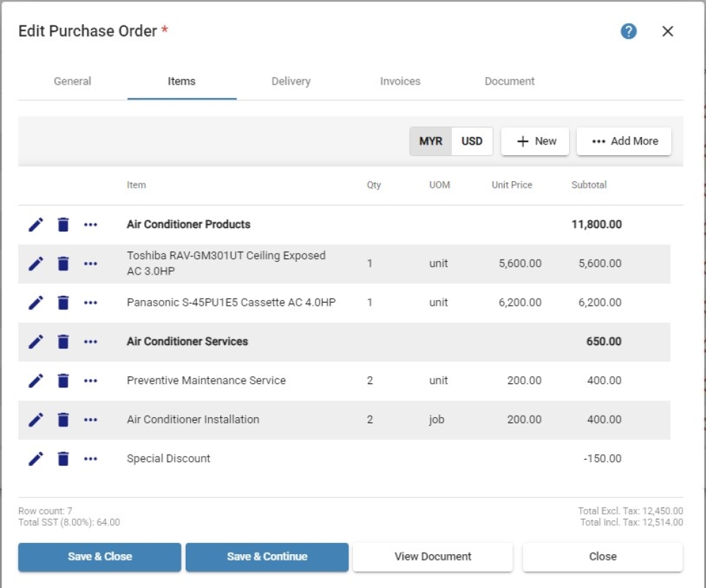
Task: Delete the Special Discount row
Action: tap(64, 459)
